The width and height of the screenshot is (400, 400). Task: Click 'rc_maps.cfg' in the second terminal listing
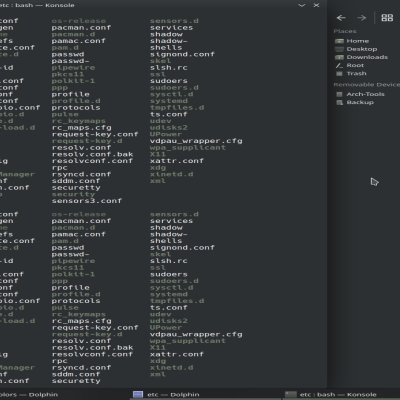coord(82,321)
